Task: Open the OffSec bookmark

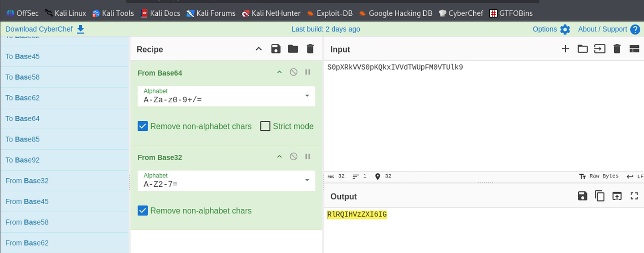Action: coord(23,13)
